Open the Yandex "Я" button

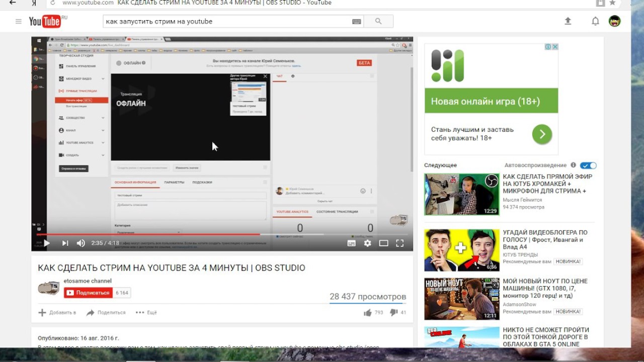[34, 3]
